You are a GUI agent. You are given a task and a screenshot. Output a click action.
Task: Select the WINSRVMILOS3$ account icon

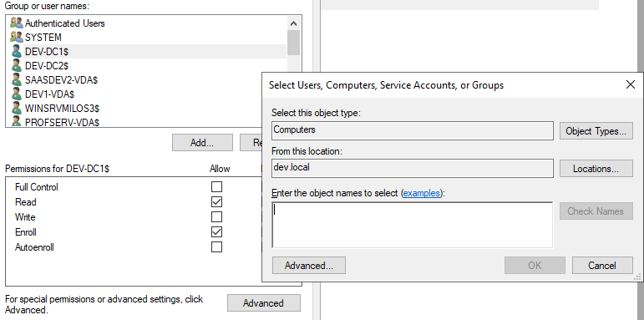tap(17, 108)
